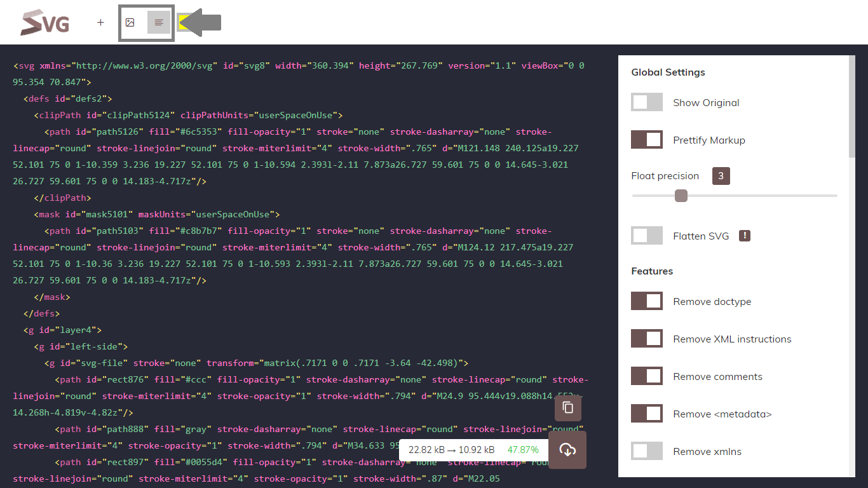Image resolution: width=868 pixels, height=488 pixels.
Task: Click the warning icon beside Flatten SVG
Action: tap(744, 235)
